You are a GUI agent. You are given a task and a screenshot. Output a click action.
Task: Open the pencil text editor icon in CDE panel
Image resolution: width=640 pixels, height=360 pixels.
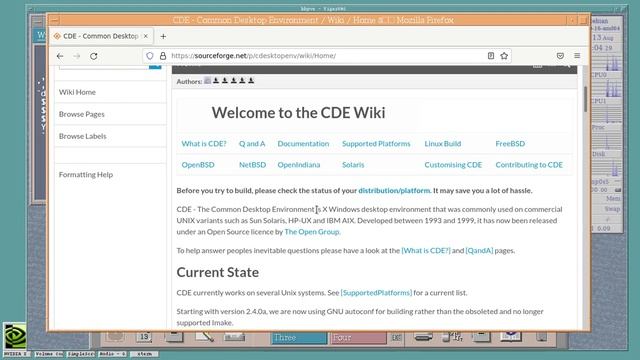(205, 337)
